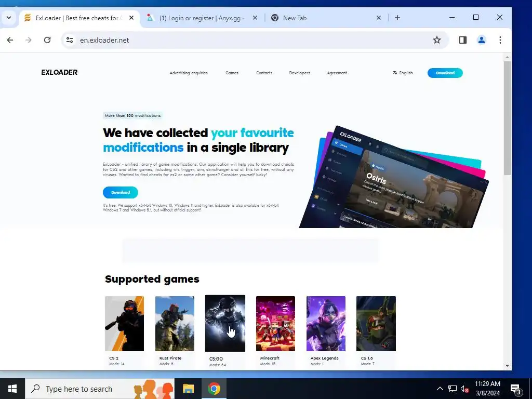Open the Windows Start menu
The image size is (532, 399).
point(12,389)
